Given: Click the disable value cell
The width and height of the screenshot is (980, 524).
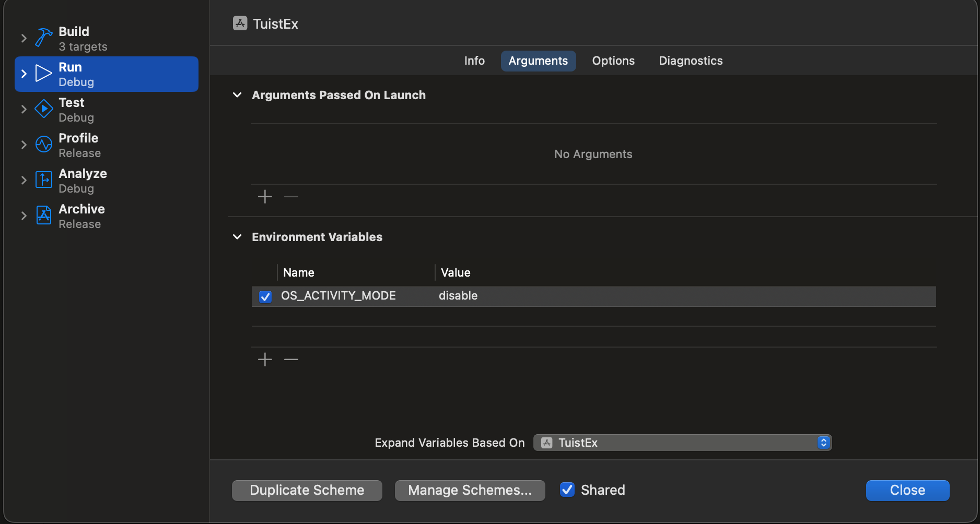Looking at the screenshot, I should [x=458, y=296].
